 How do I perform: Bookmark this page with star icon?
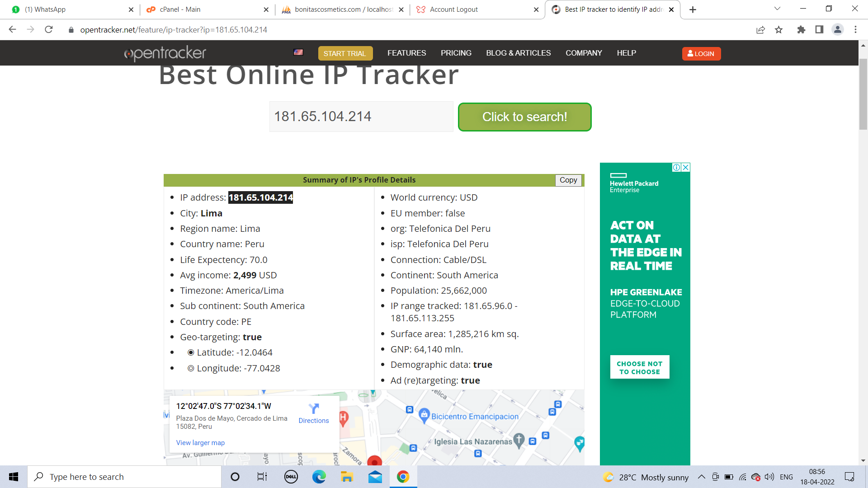(x=778, y=30)
